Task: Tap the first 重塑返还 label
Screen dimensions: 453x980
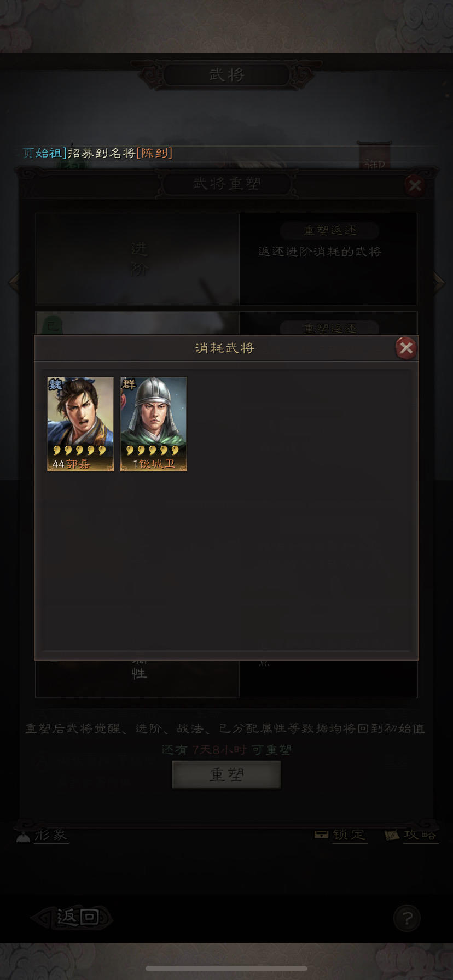Action: click(x=330, y=230)
